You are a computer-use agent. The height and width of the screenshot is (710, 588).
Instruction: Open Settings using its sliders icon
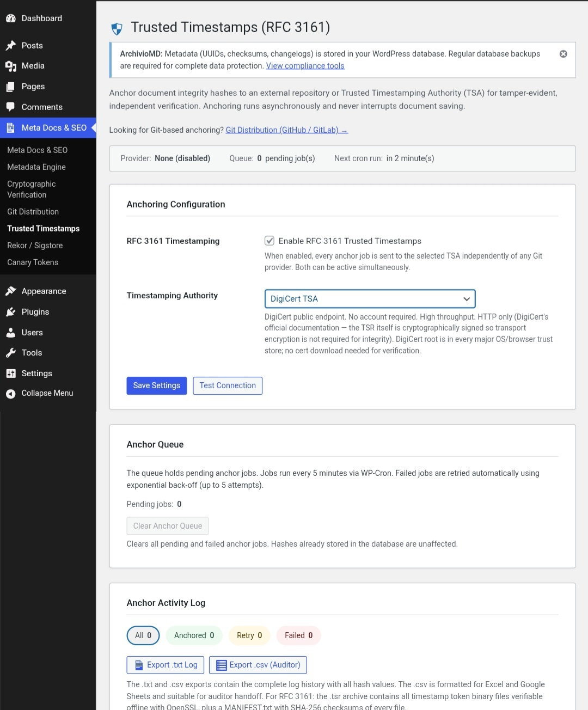point(11,373)
